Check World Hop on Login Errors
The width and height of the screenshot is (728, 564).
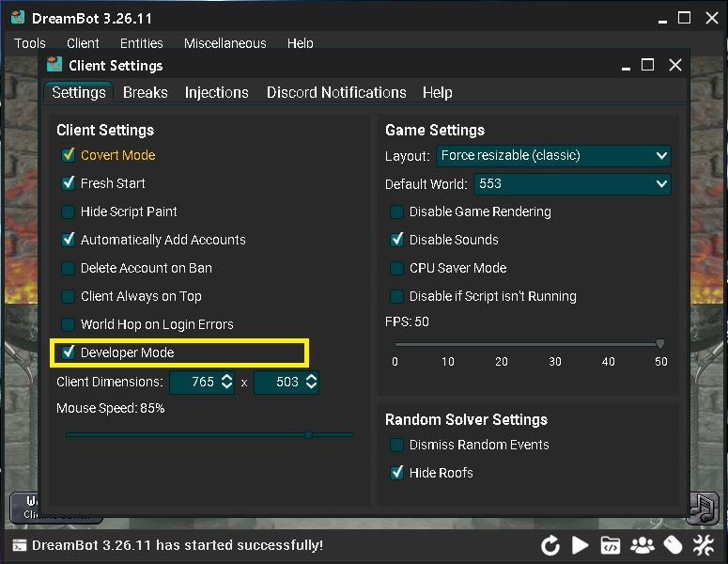[x=69, y=324]
